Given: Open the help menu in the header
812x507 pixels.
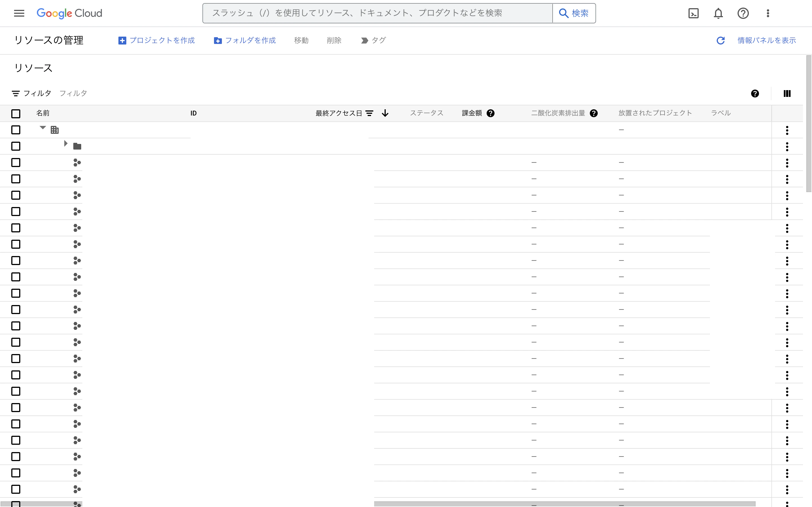Looking at the screenshot, I should [x=743, y=14].
